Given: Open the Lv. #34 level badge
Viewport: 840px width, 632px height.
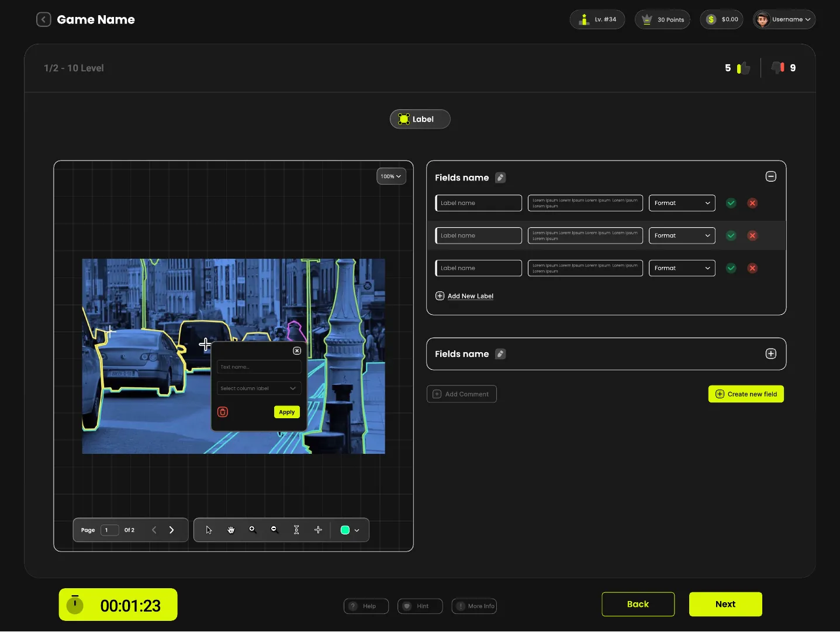Looking at the screenshot, I should tap(597, 19).
